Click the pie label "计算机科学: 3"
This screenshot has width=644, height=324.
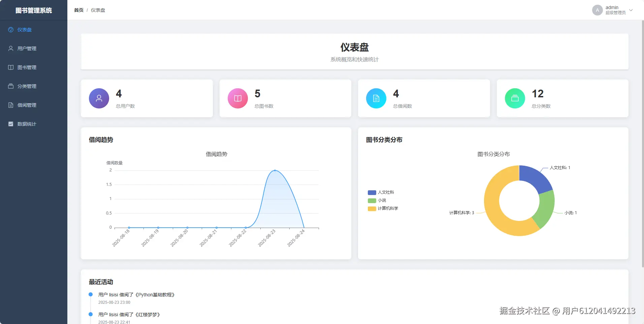point(462,213)
